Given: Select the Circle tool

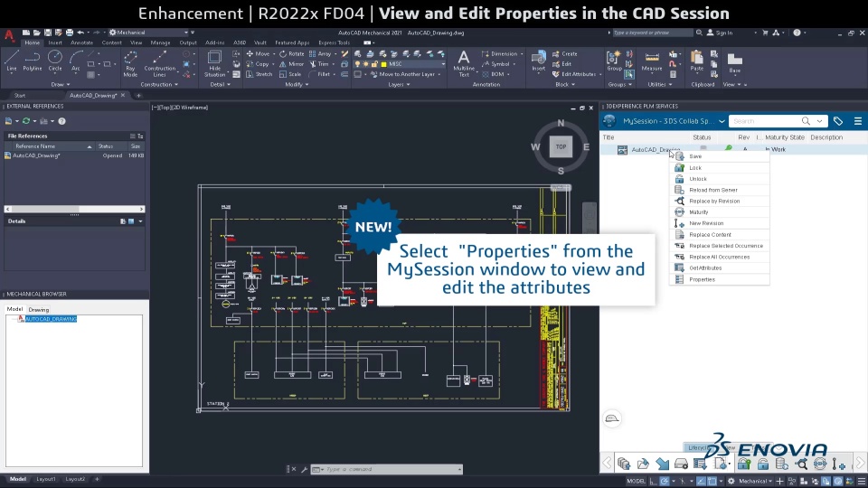Looking at the screenshot, I should click(55, 61).
